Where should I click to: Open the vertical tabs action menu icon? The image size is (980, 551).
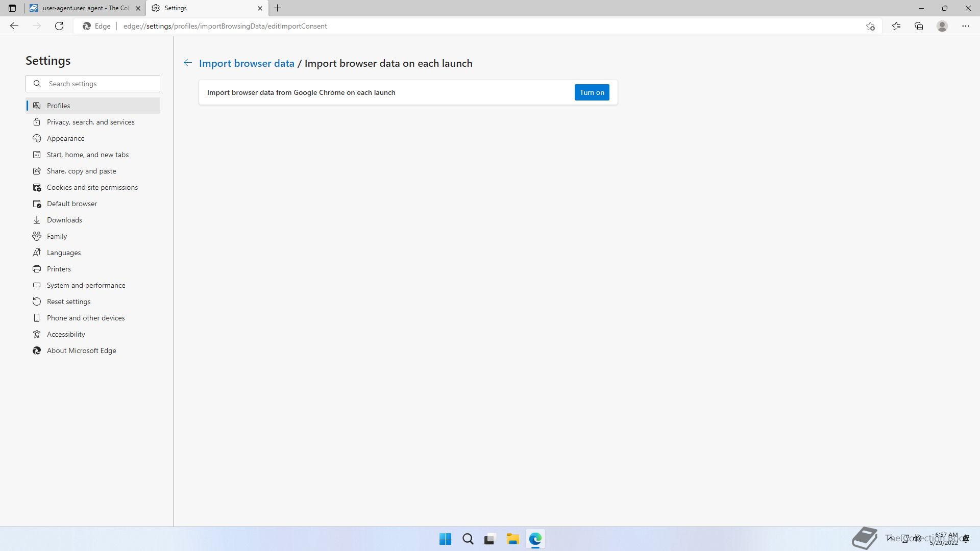[12, 8]
